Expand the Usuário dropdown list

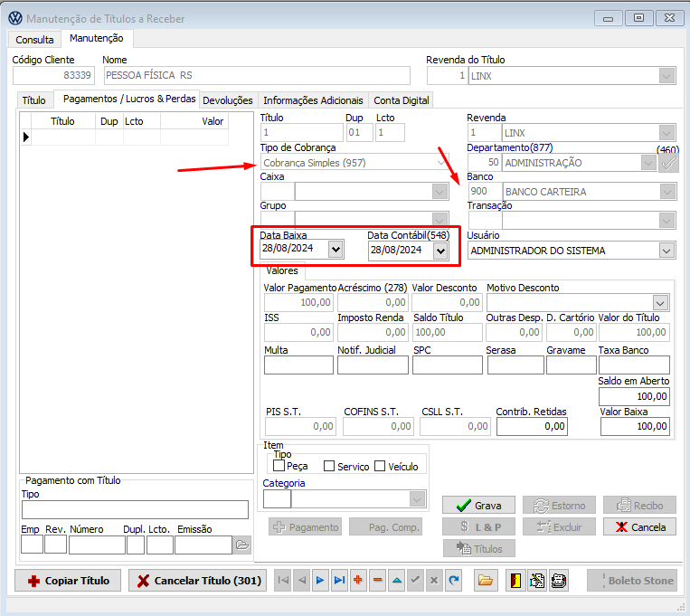tap(667, 251)
